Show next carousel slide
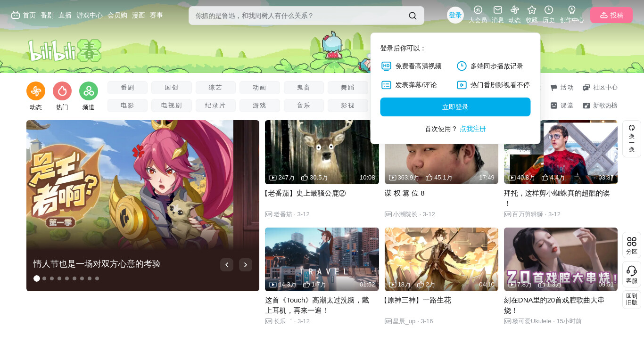 (246, 265)
